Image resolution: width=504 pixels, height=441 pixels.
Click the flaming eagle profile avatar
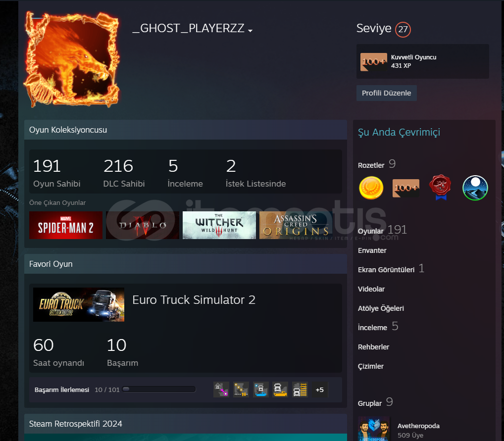[71, 59]
